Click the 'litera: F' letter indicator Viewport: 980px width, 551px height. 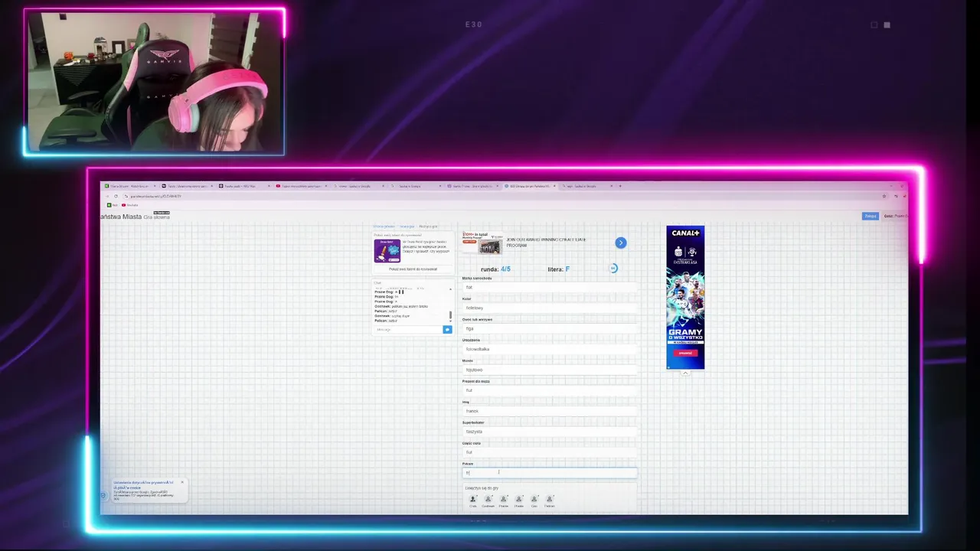[x=559, y=269]
